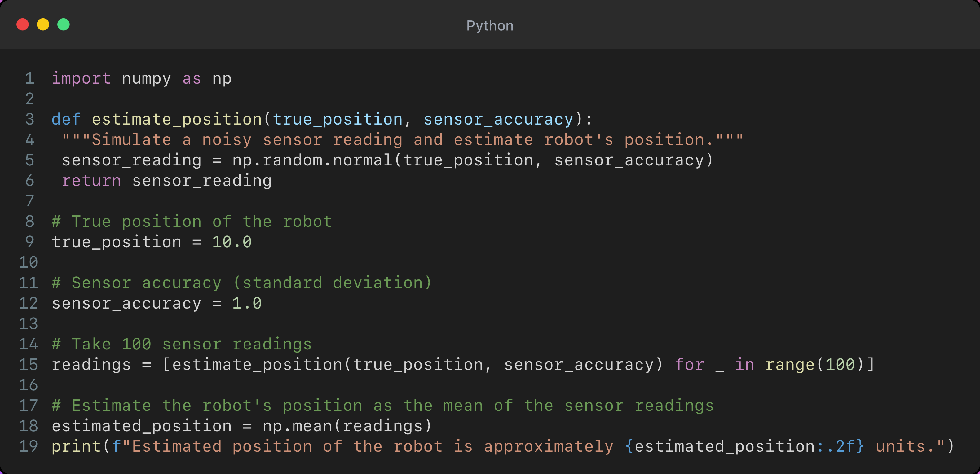Click the true_position parameter in def line
Viewport: 980px width, 474px height.
click(338, 120)
